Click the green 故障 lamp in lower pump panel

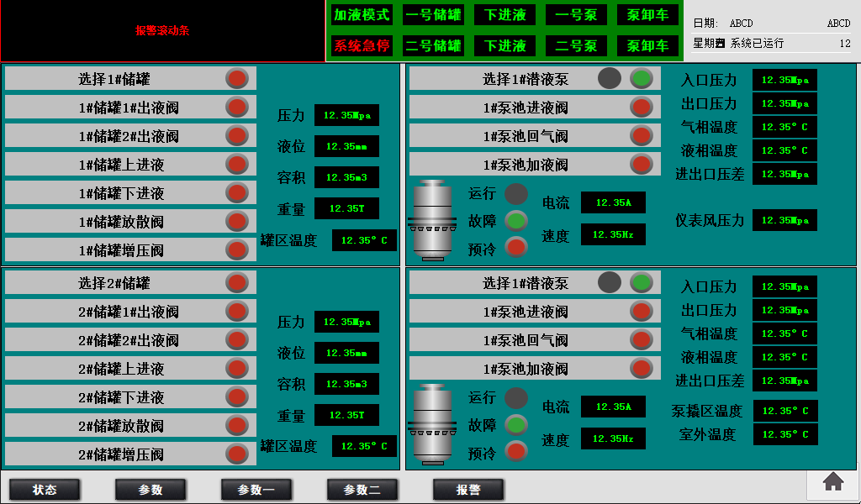516,425
